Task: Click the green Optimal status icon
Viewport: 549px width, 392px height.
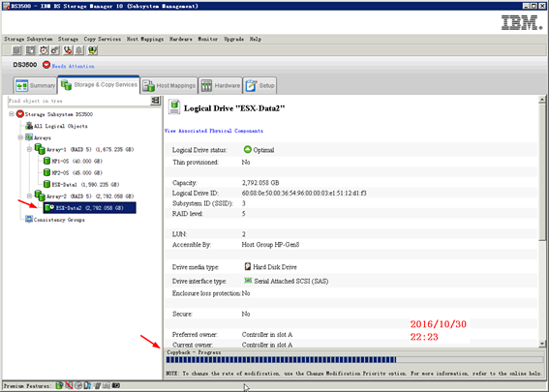Action: pyautogui.click(x=247, y=149)
